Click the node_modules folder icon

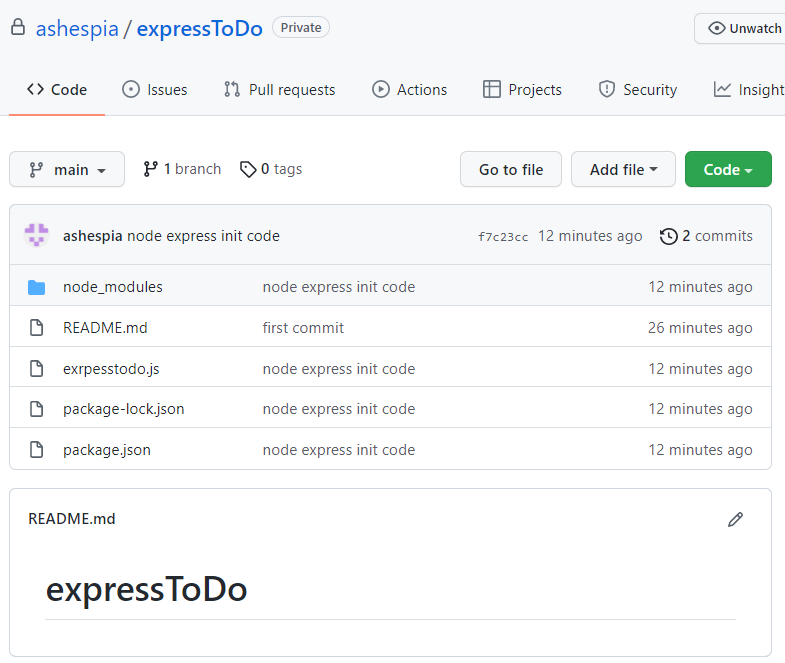37,287
